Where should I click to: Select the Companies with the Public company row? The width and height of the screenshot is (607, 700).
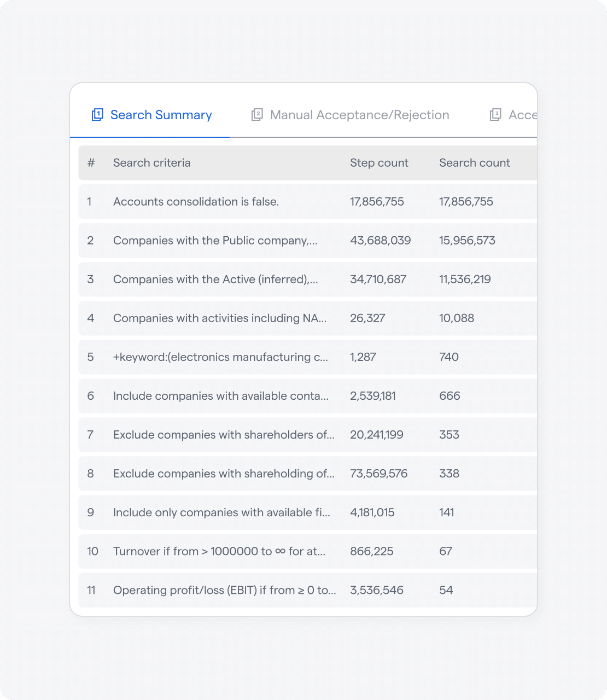point(215,241)
